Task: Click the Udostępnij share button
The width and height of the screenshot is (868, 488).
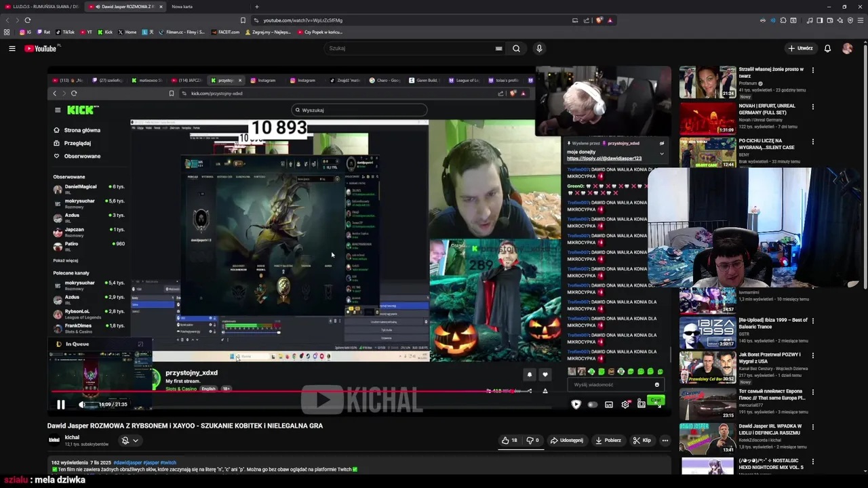Action: [x=567, y=441]
